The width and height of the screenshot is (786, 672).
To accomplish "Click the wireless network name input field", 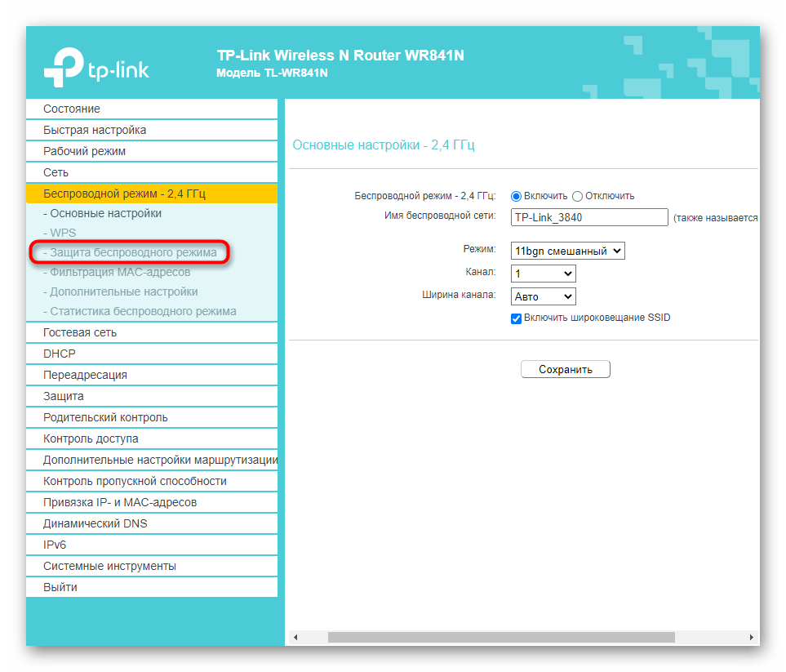I will pos(589,217).
